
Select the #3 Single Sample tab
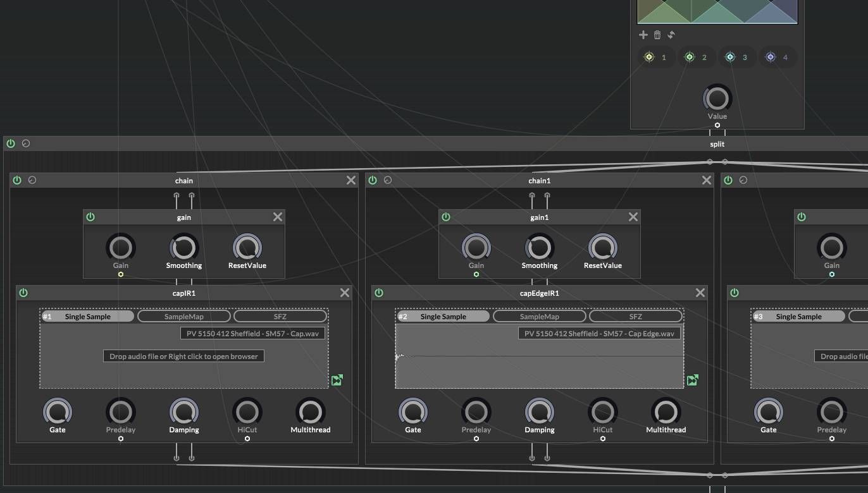tap(798, 316)
